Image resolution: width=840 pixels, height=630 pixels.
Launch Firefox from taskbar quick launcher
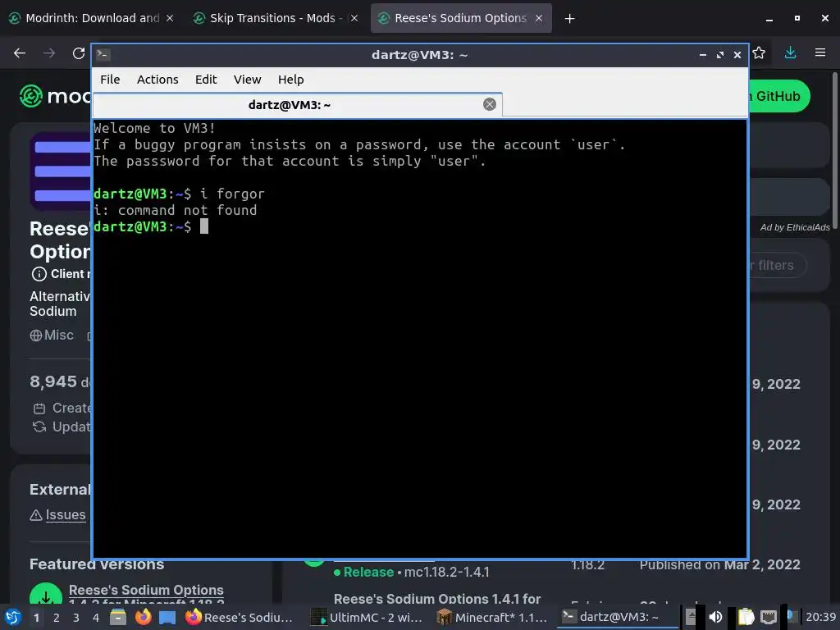[x=143, y=617]
